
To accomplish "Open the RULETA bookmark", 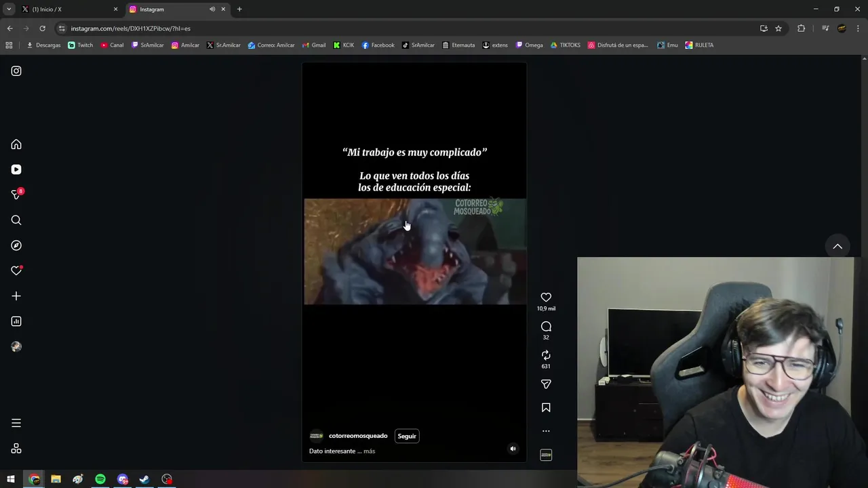I will pyautogui.click(x=699, y=45).
